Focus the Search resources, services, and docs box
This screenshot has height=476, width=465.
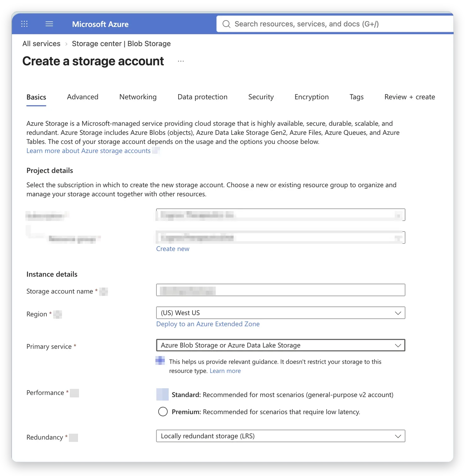pos(335,24)
